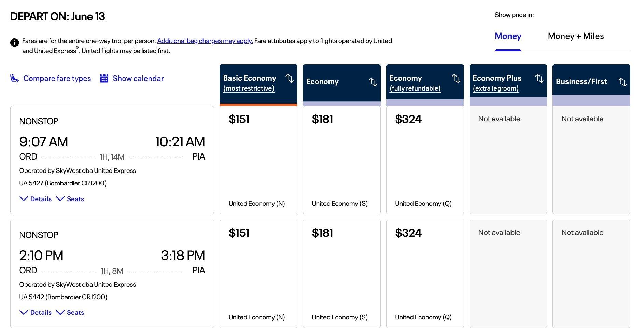644x330 pixels.
Task: Select $151 Basic Economy fare for UA 5427
Action: click(x=258, y=160)
